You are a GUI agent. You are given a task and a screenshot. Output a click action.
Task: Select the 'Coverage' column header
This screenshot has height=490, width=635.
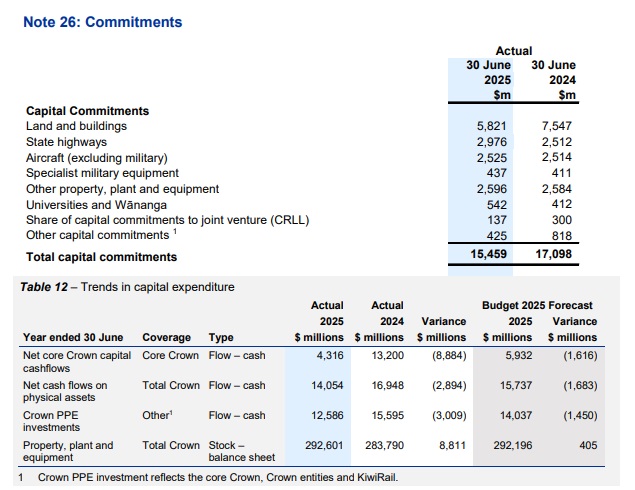[166, 338]
